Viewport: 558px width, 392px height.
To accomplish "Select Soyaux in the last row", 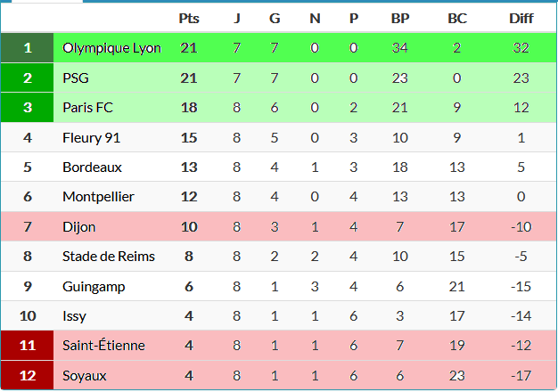I will pyautogui.click(x=85, y=376).
